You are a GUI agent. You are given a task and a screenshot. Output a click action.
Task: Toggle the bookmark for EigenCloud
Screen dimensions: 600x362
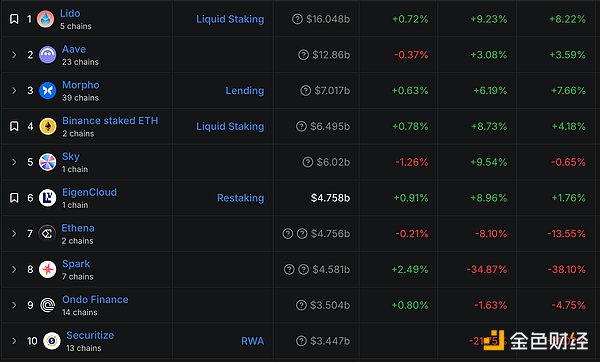point(14,198)
